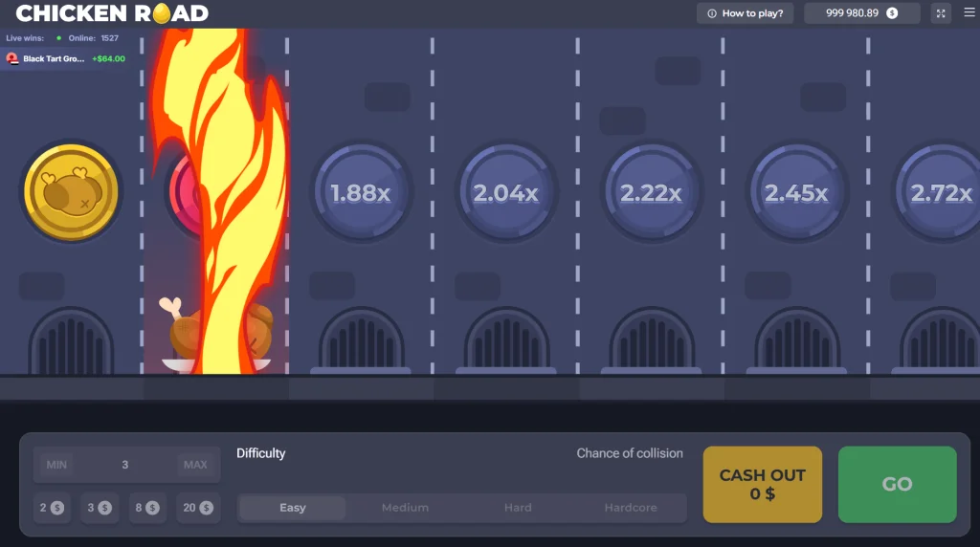This screenshot has width=980, height=547.
Task: Click the 999 980.89 balance display
Action: (x=862, y=13)
